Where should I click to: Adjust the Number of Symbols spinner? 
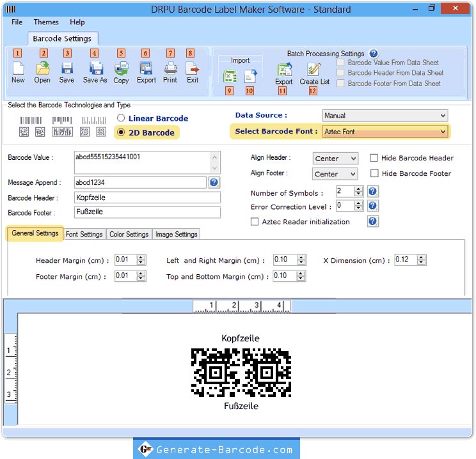358,191
